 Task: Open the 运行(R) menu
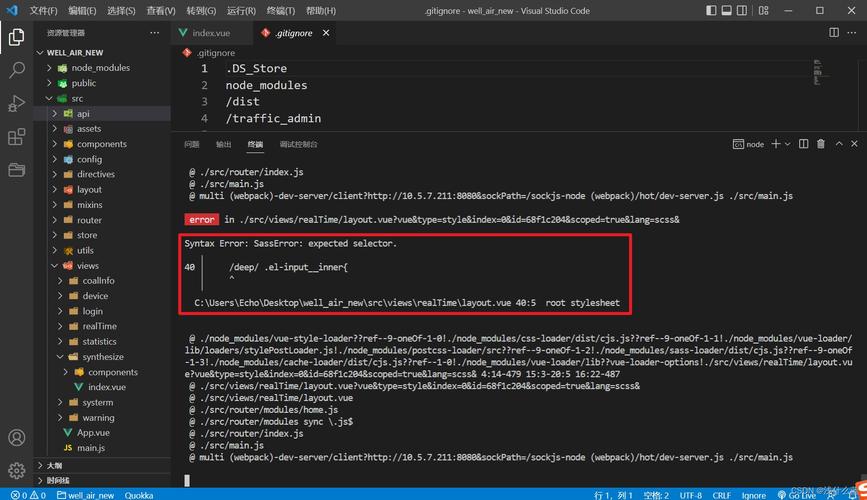(241, 11)
